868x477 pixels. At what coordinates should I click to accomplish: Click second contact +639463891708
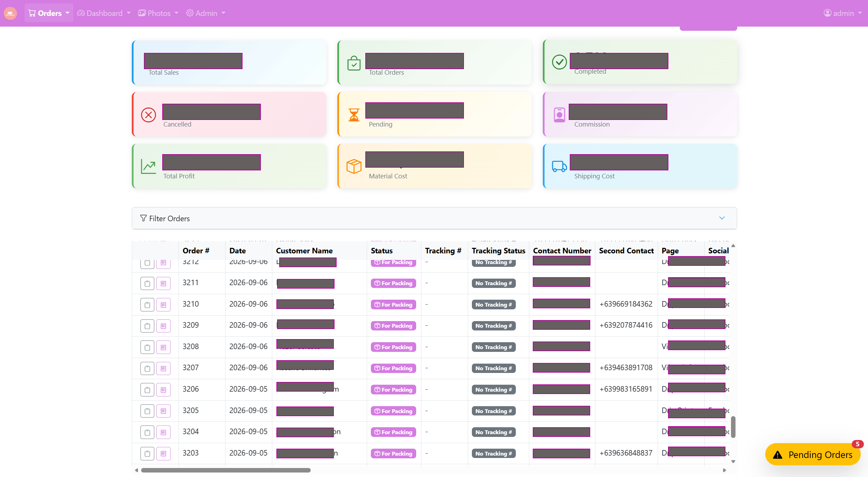coord(626,368)
